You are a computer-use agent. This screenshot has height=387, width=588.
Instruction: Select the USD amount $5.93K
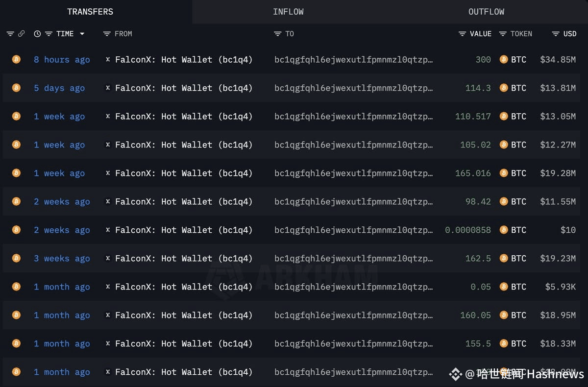(x=561, y=287)
